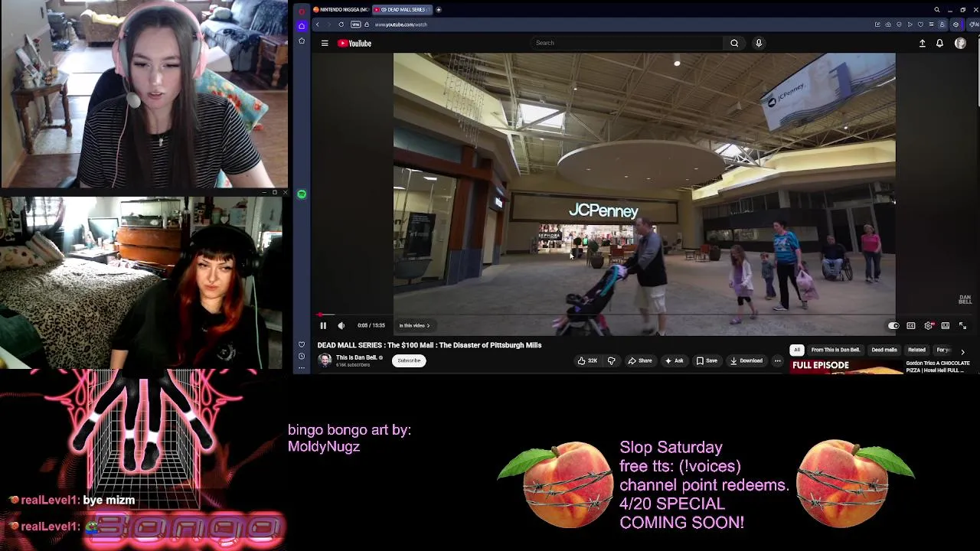Enter fullscreen video mode
980x551 pixels.
pyautogui.click(x=962, y=326)
